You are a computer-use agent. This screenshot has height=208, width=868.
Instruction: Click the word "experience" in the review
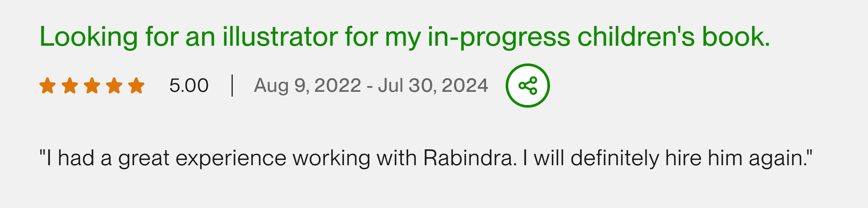(x=231, y=159)
